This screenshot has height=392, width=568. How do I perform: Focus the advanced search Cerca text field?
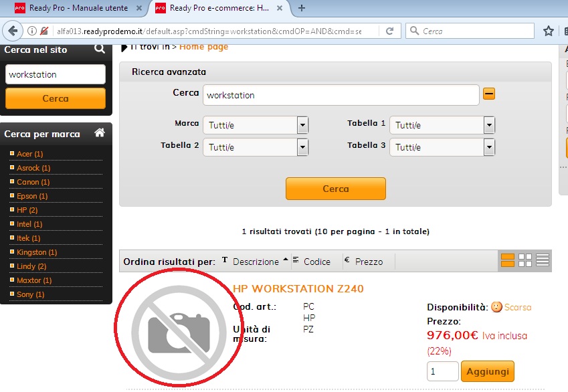pos(341,95)
